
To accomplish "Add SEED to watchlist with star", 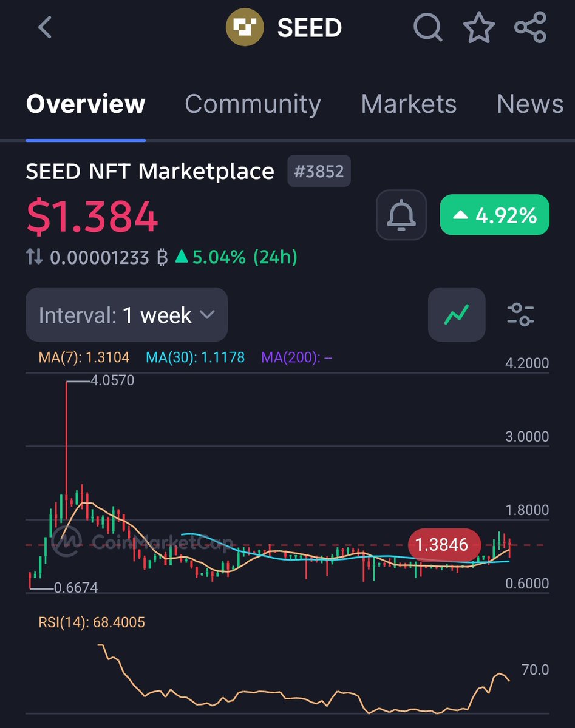I will point(480,28).
